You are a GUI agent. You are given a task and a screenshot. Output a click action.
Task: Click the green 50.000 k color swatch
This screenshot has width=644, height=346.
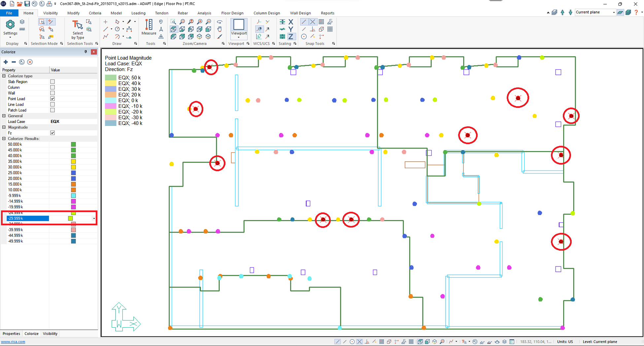coord(73,144)
